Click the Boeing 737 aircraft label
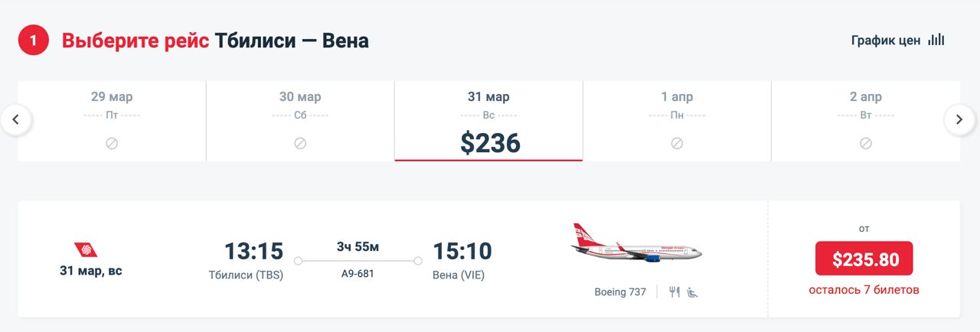The height and width of the screenshot is (332, 980). [620, 291]
